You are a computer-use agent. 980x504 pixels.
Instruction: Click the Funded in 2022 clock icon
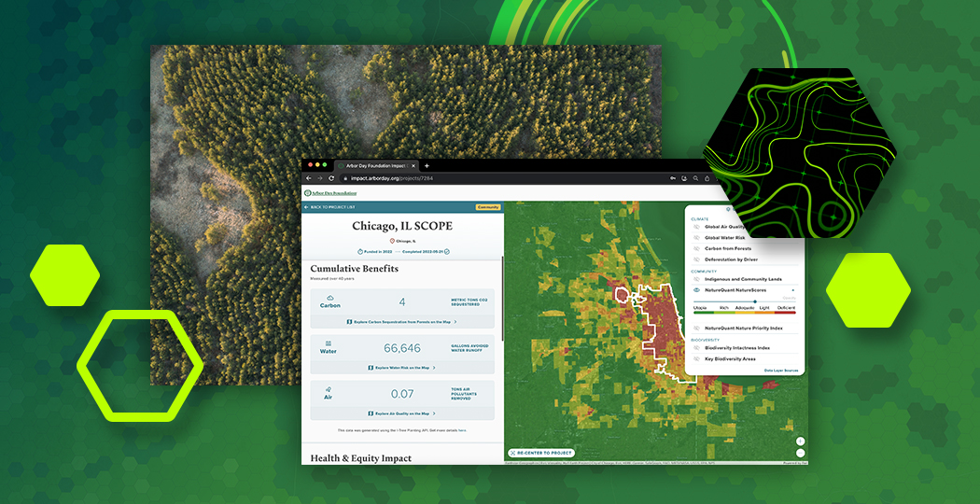[x=360, y=251]
